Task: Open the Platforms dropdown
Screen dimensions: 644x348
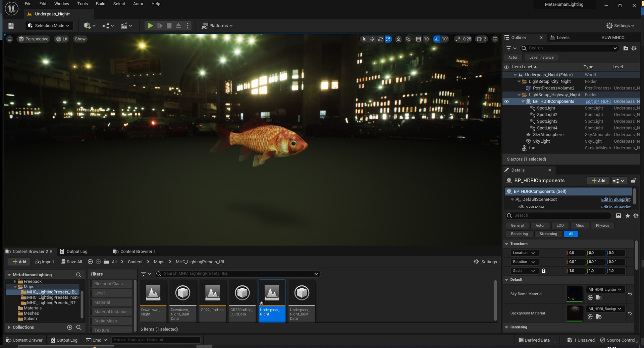Action: (x=217, y=26)
